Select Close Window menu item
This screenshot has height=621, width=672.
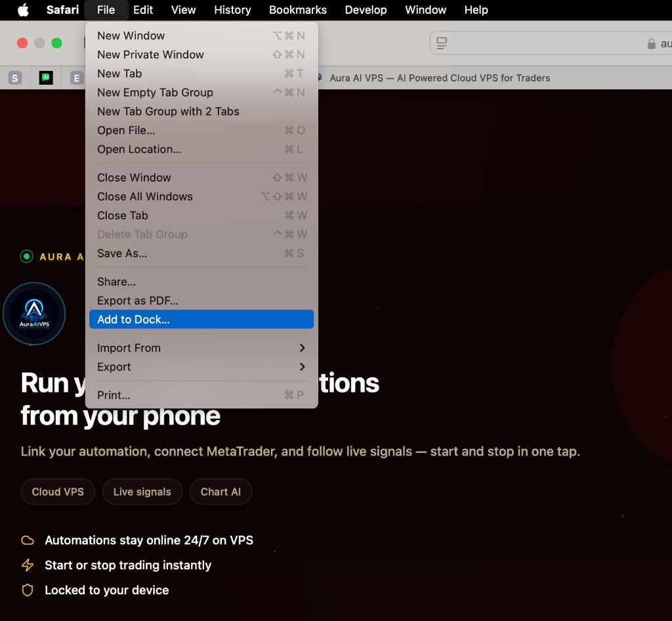click(201, 177)
